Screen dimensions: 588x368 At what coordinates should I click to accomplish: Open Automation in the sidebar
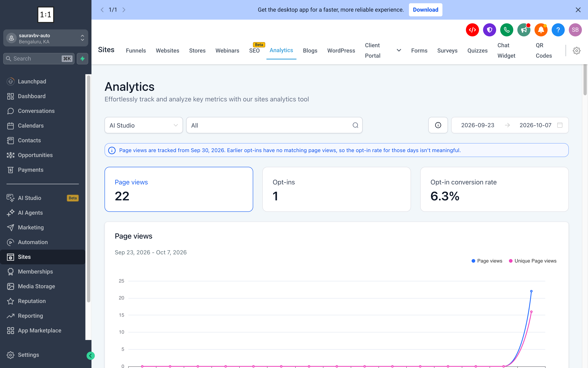(42, 242)
